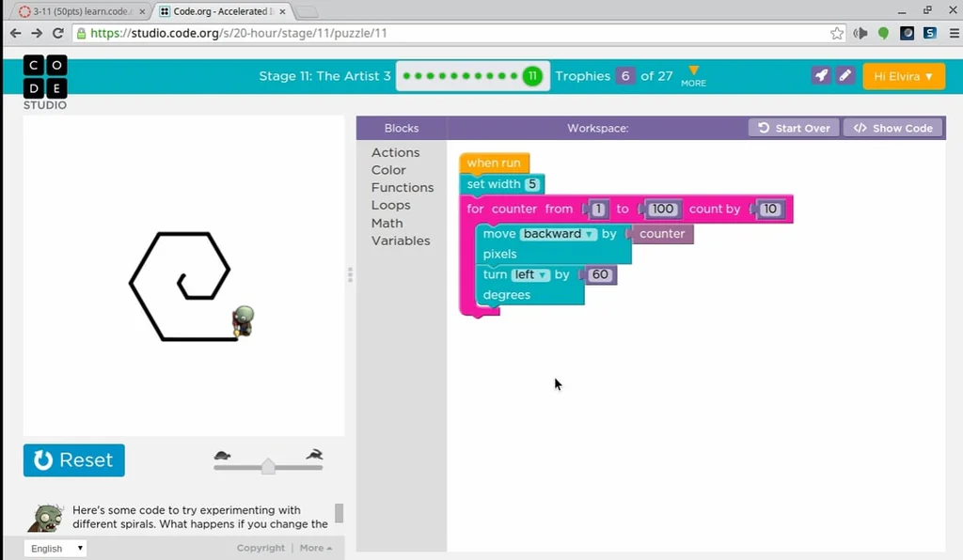
Task: Open the Variables block category
Action: coord(400,241)
